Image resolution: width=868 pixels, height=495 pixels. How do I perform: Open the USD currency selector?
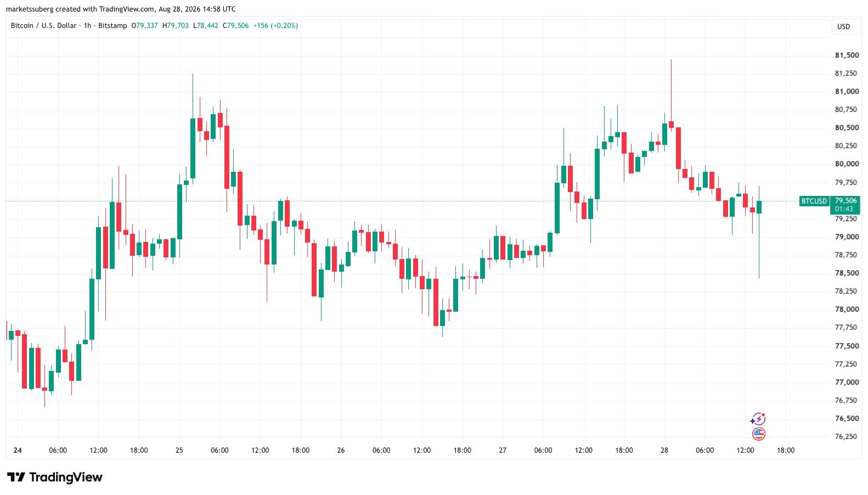pyautogui.click(x=843, y=26)
